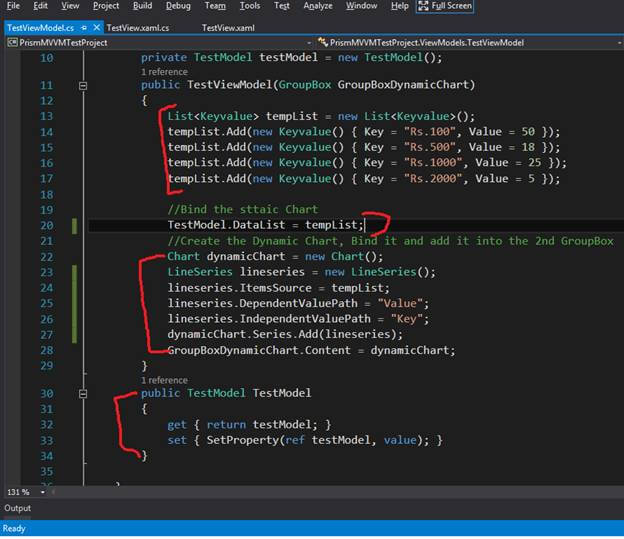The height and width of the screenshot is (539, 624).
Task: Click 'SetProperty' call on line 33
Action: (x=243, y=440)
